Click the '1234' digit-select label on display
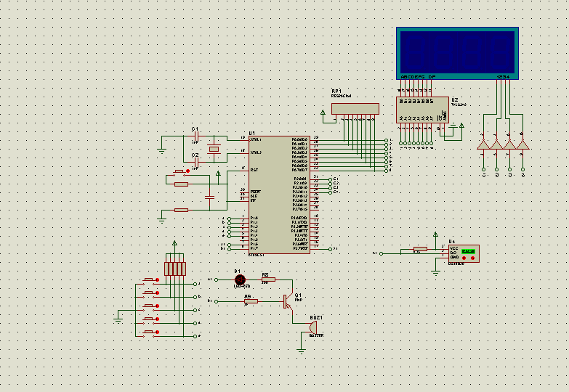This screenshot has width=569, height=392. click(x=503, y=77)
